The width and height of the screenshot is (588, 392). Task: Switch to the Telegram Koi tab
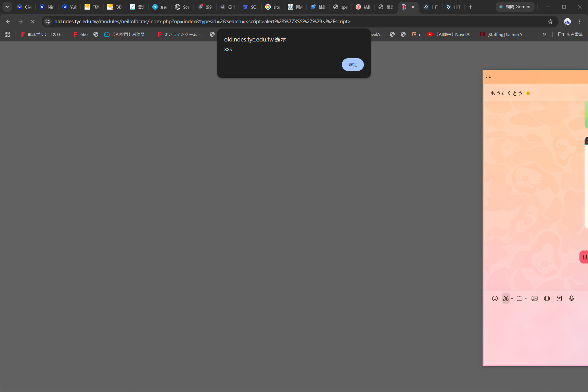point(160,7)
